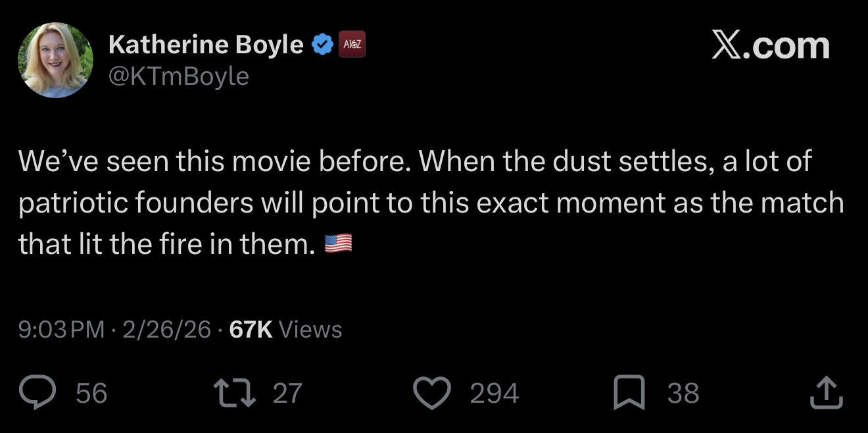Viewport: 868px width, 433px height.
Task: Click the repost count of 27
Action: [x=287, y=393]
